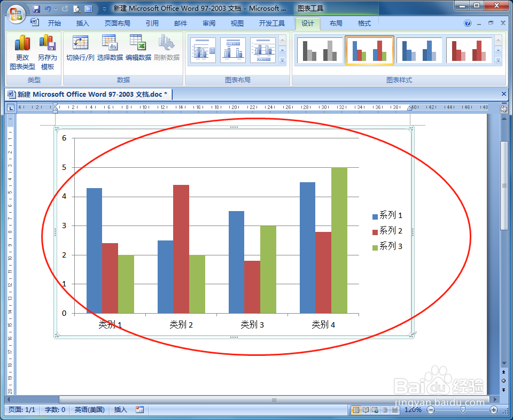513x420 pixels.
Task: Click 切换行/列 icon
Action: coord(80,48)
